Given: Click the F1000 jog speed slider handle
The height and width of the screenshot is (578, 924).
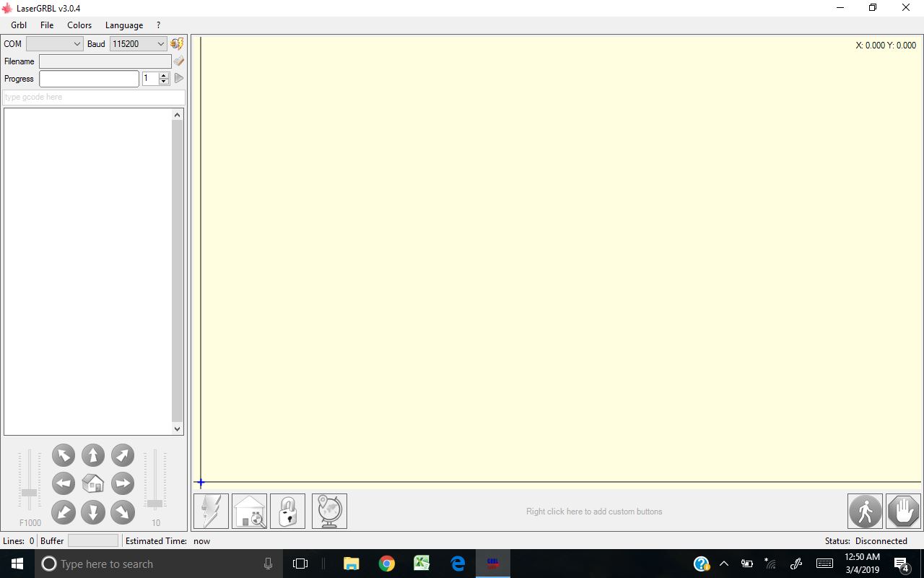Looking at the screenshot, I should (29, 492).
